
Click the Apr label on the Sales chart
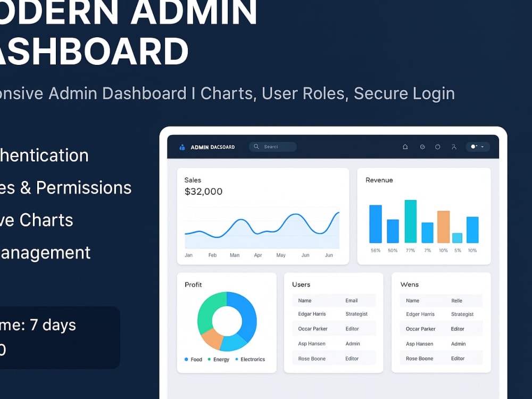[x=258, y=255]
